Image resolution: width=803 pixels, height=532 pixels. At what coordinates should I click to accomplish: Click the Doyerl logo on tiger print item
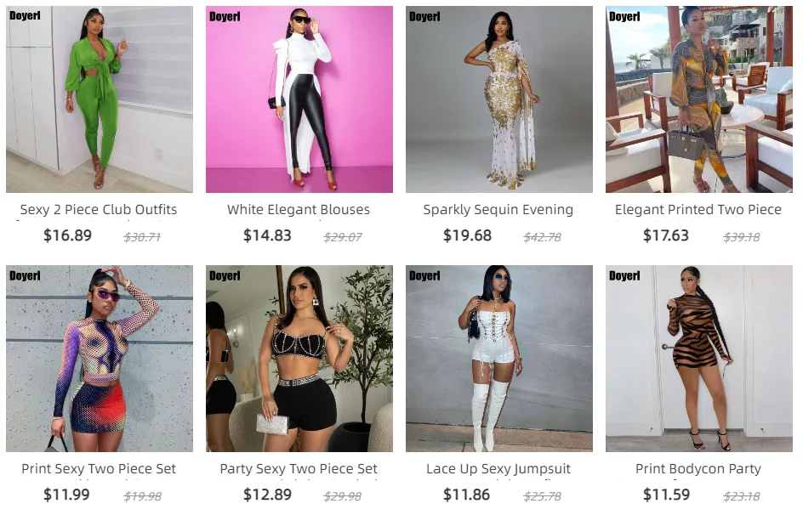(x=624, y=275)
